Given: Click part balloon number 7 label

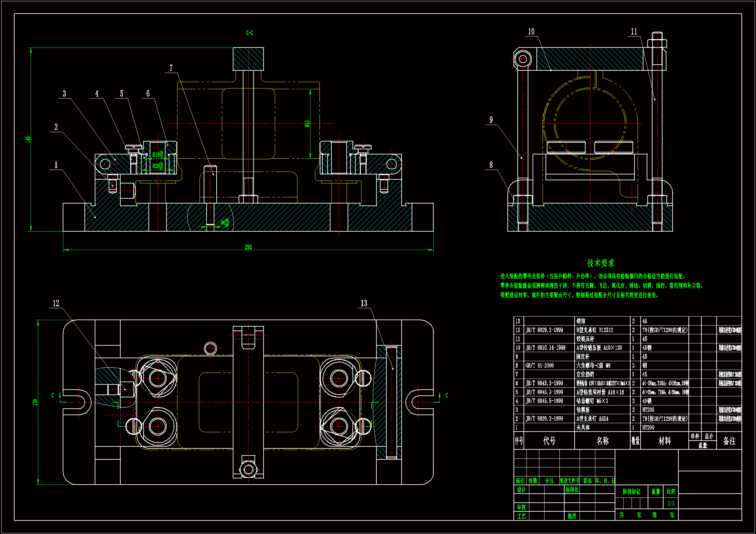Looking at the screenshot, I should click(171, 68).
